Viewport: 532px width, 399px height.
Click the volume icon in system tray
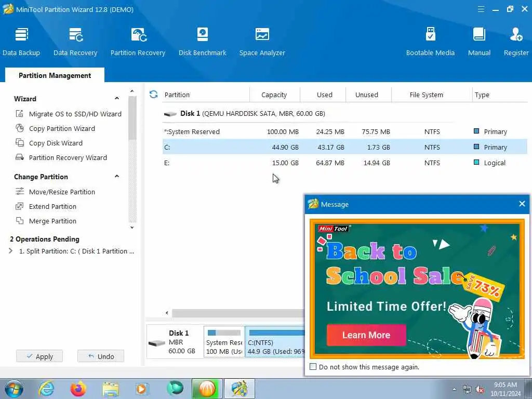(x=480, y=390)
